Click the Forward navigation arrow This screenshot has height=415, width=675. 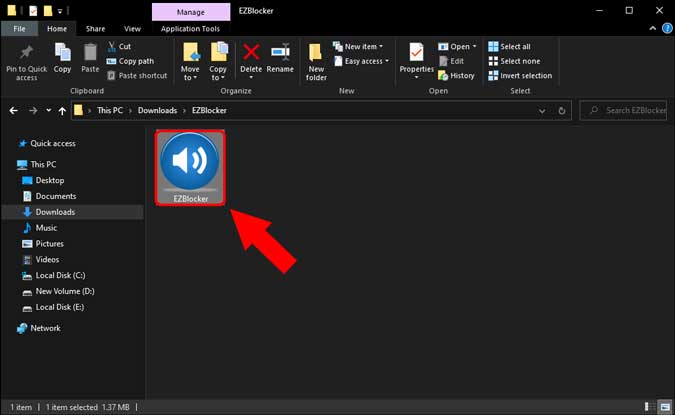[x=33, y=111]
